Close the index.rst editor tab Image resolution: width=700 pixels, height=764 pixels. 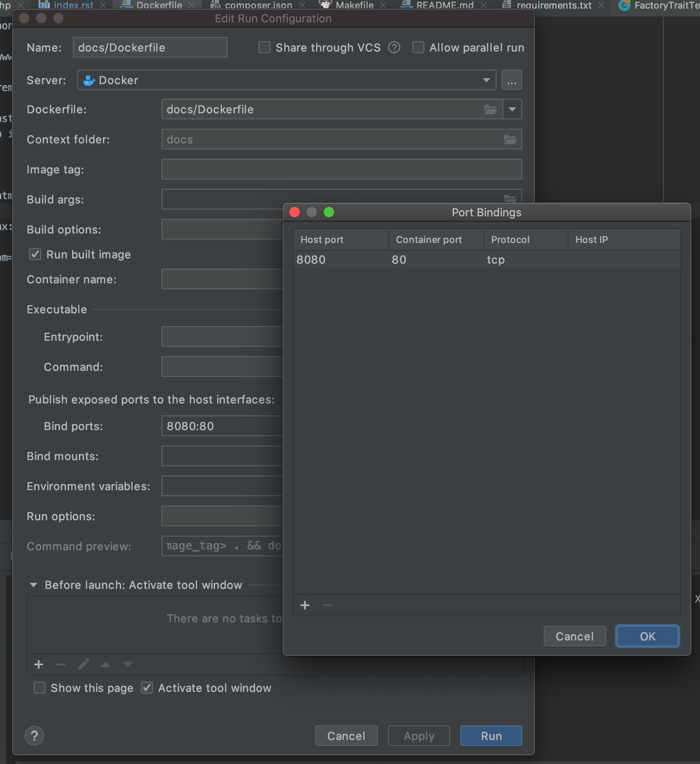[x=103, y=5]
